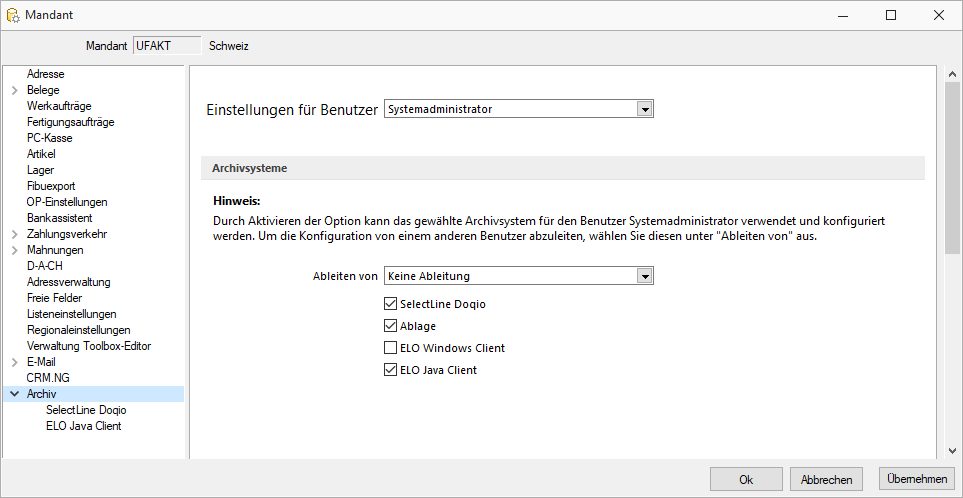Screen dimensions: 963x498
Task: Open the Einstellungen für Benutzer dropdown
Action: pos(644,109)
